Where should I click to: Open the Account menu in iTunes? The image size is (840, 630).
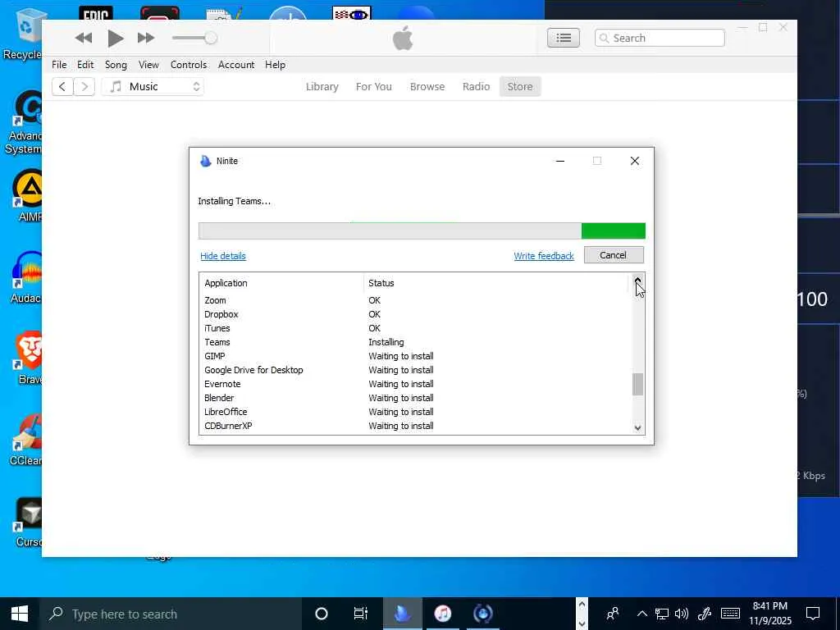click(x=236, y=65)
